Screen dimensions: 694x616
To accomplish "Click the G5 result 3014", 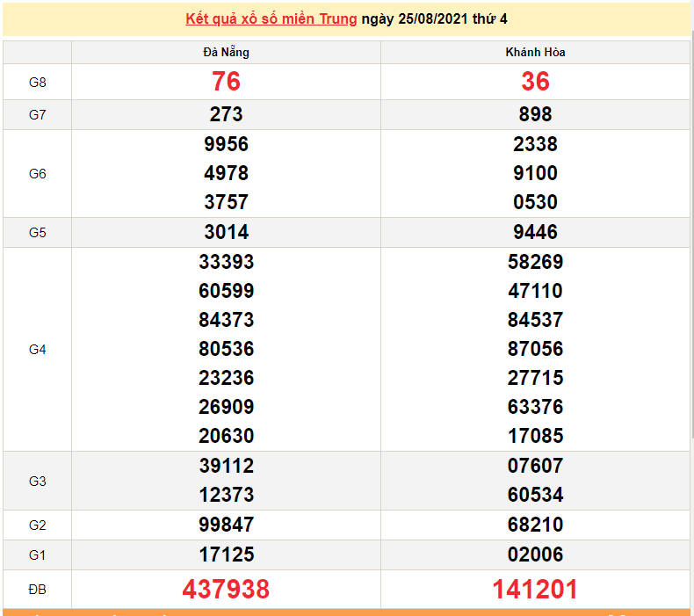I will pos(226,233).
